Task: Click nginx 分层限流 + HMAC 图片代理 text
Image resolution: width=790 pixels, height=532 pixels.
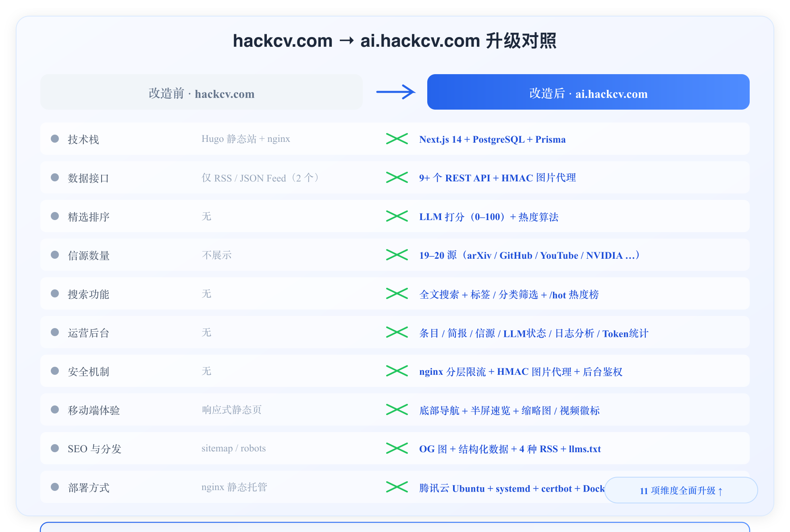Action: (521, 372)
